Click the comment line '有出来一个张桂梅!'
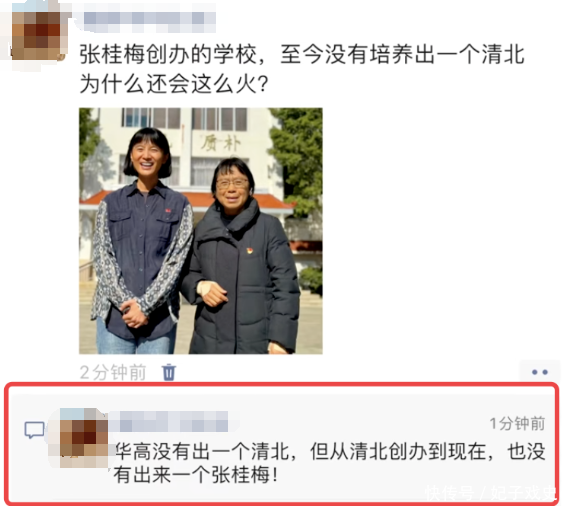Image resolution: width=564 pixels, height=506 pixels. pos(196,475)
